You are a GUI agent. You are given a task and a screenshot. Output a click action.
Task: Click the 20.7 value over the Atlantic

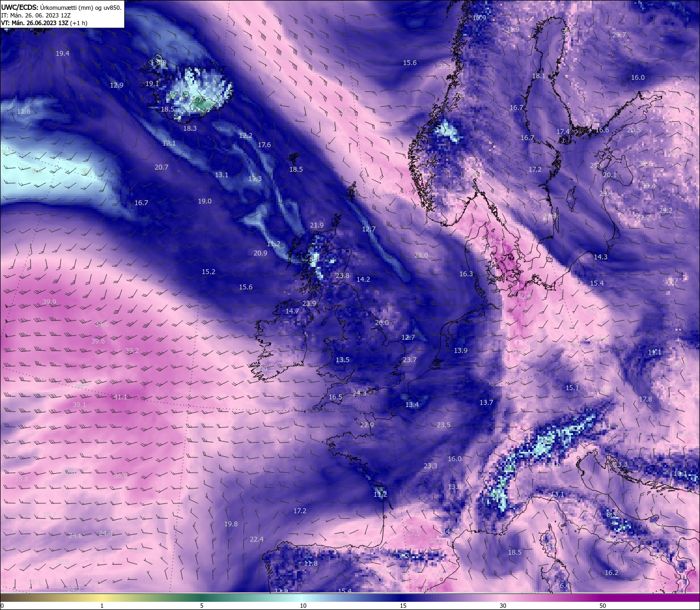click(161, 167)
